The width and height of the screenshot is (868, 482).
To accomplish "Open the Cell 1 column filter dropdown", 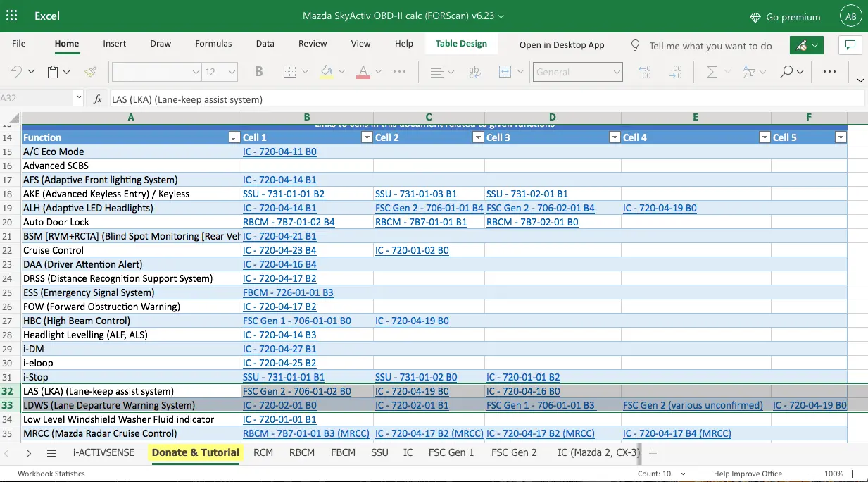I will [x=367, y=137].
